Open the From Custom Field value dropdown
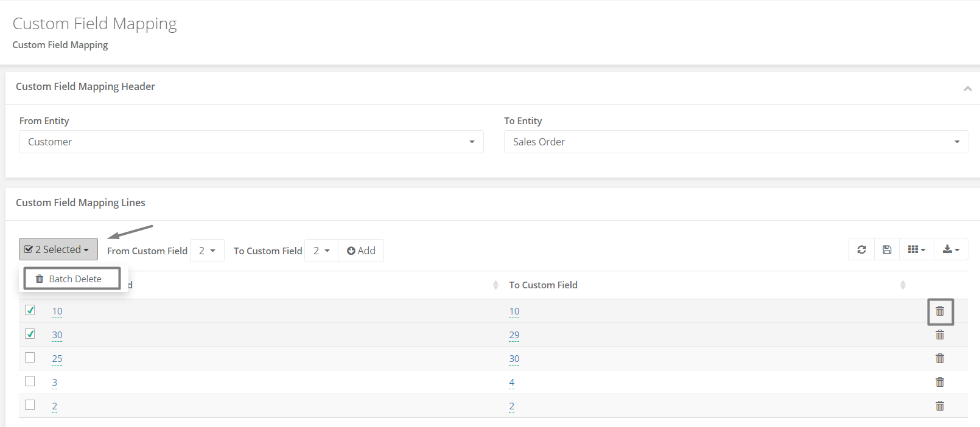The height and width of the screenshot is (427, 980). tap(207, 251)
